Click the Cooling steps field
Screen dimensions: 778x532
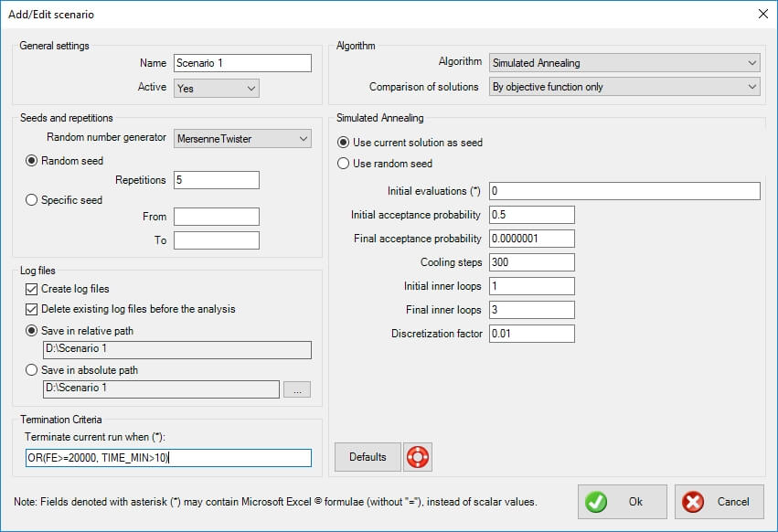(531, 262)
